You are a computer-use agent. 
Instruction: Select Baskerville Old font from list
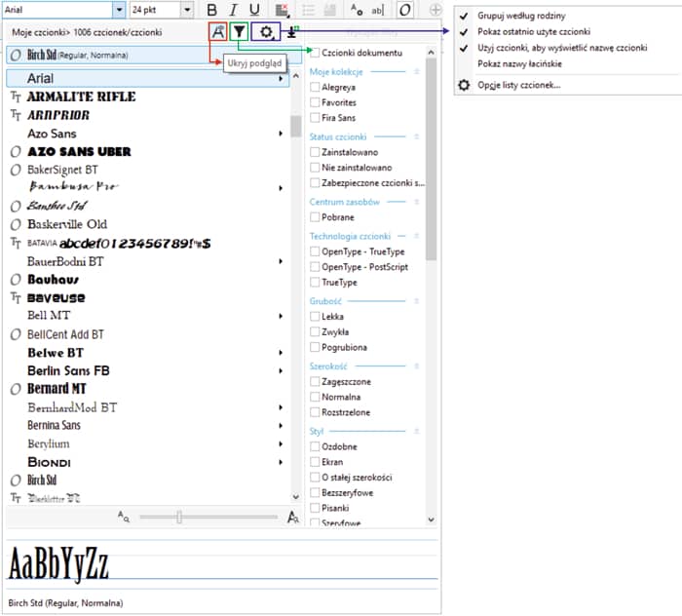tap(67, 224)
